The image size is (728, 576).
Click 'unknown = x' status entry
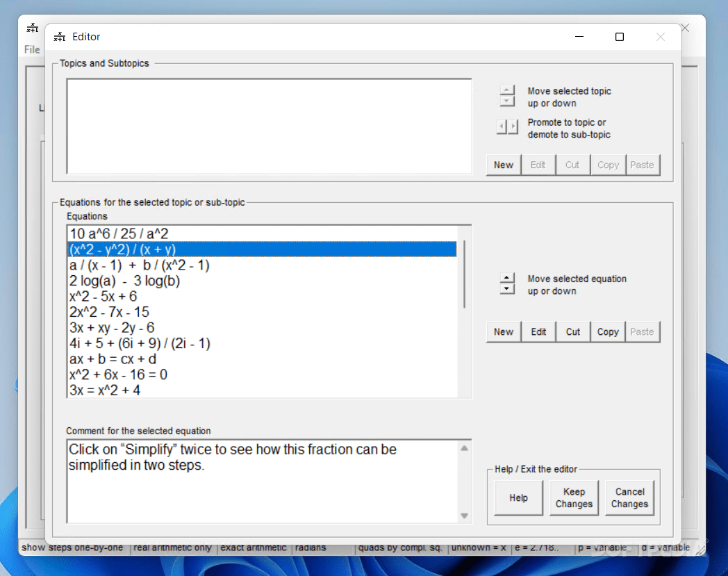coord(479,548)
